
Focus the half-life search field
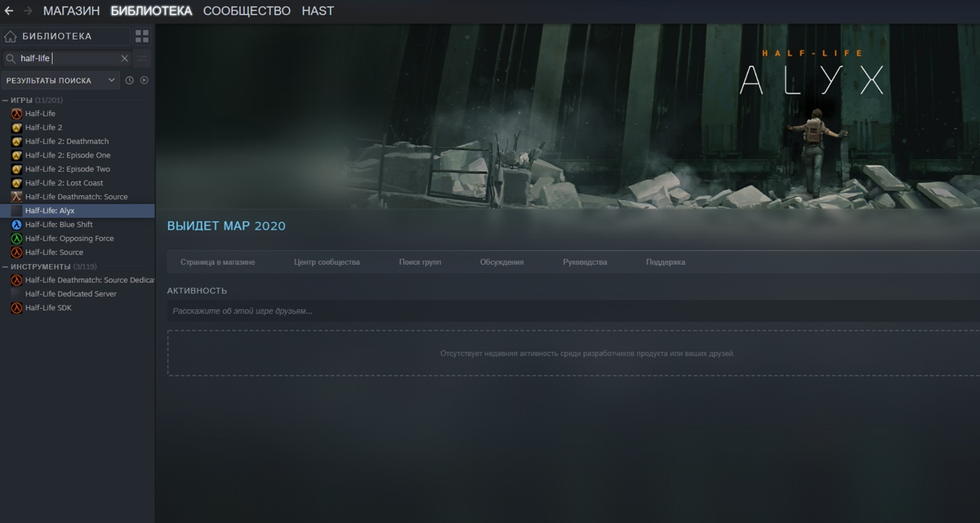(x=69, y=58)
